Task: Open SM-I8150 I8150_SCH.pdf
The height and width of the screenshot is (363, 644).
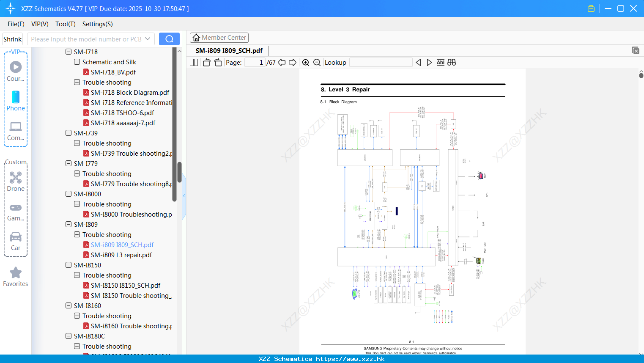Action: [x=126, y=285]
